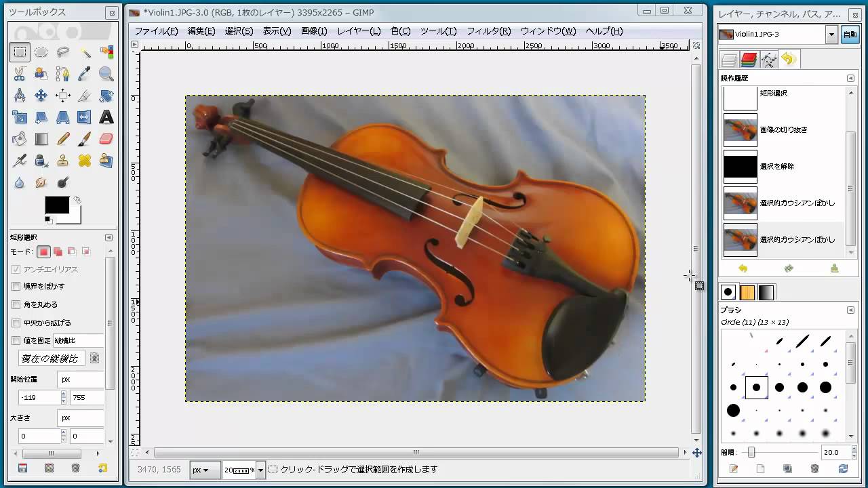Open the フィルタ(R) menu

pos(489,31)
